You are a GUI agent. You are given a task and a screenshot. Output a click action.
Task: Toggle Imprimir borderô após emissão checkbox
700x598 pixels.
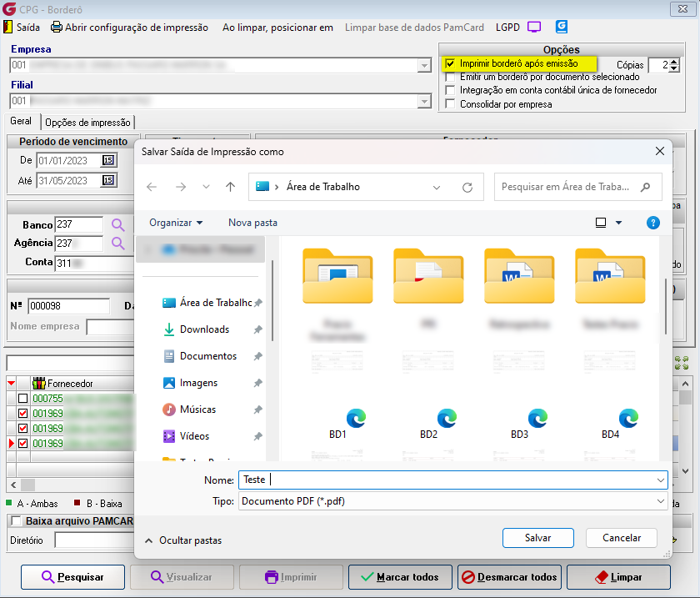point(451,64)
